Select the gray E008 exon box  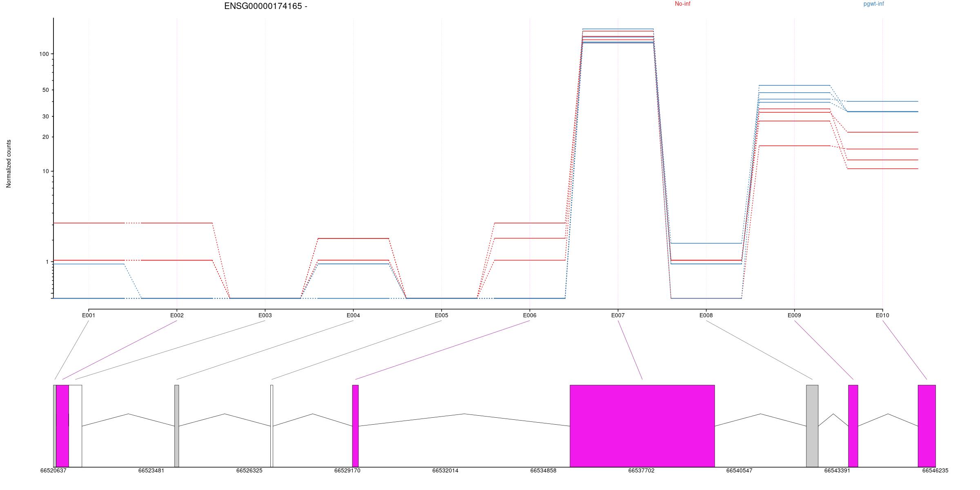[812, 426]
